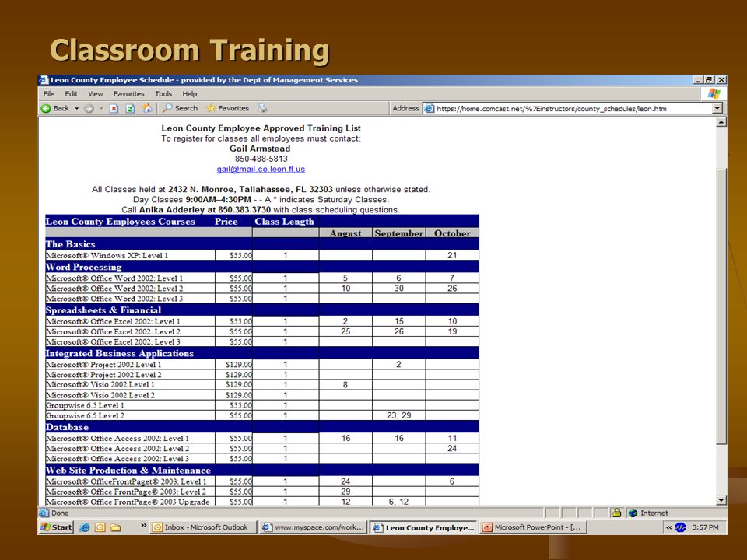This screenshot has width=747, height=560.
Task: Click the scrollbar down arrow
Action: tap(721, 500)
